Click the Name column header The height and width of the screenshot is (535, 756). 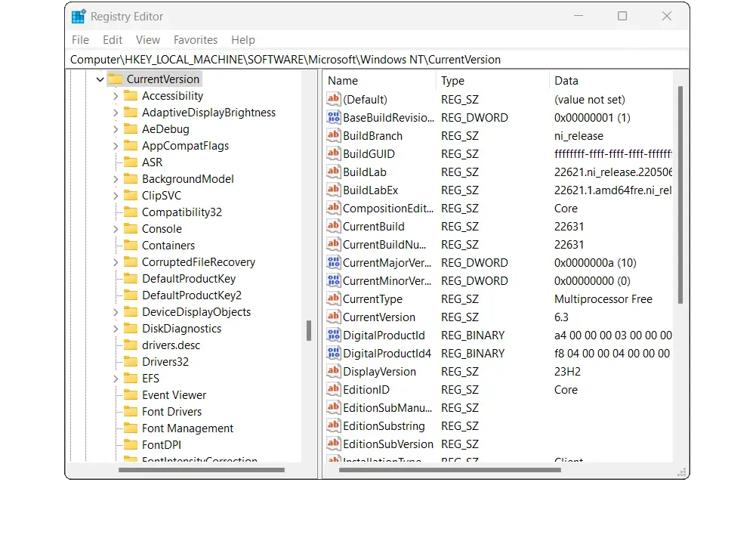379,81
